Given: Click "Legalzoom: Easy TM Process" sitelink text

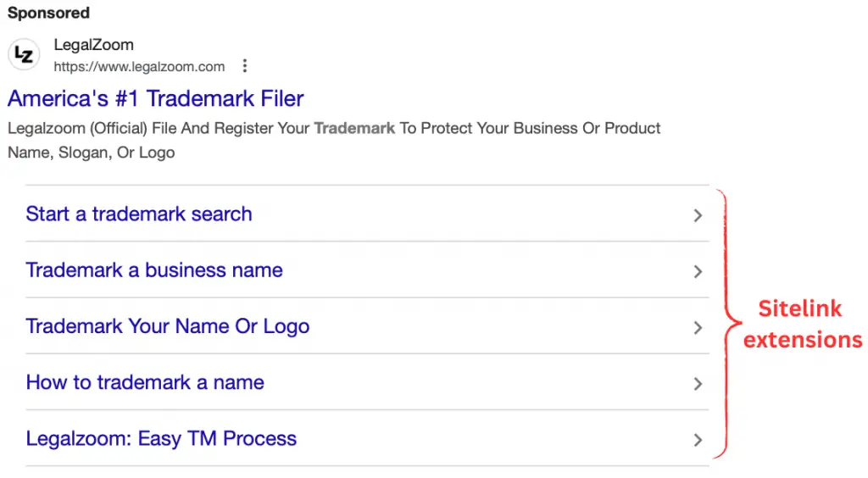Looking at the screenshot, I should pos(161,439).
